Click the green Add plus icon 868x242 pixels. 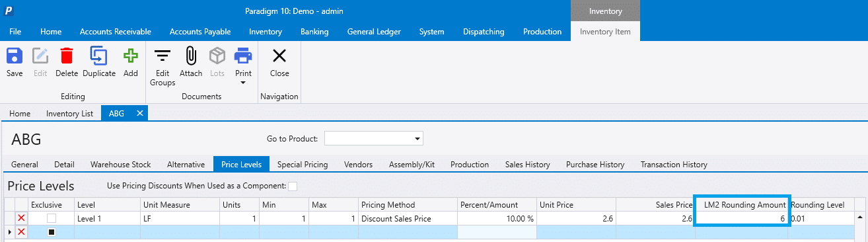coord(131,56)
